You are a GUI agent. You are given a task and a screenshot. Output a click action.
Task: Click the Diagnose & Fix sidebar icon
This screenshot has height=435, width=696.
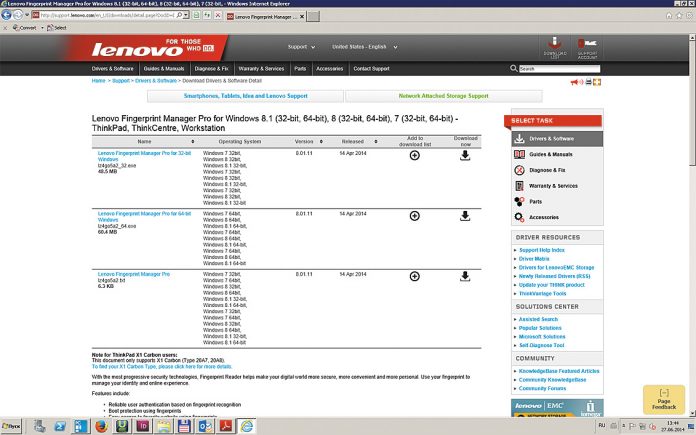point(519,170)
